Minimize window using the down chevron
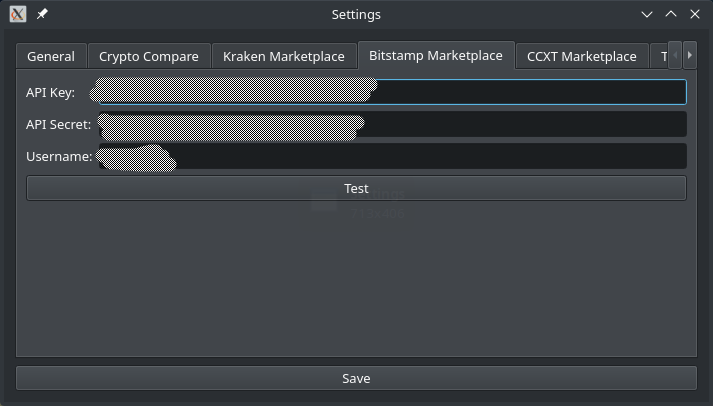The image size is (713, 406). click(x=647, y=15)
